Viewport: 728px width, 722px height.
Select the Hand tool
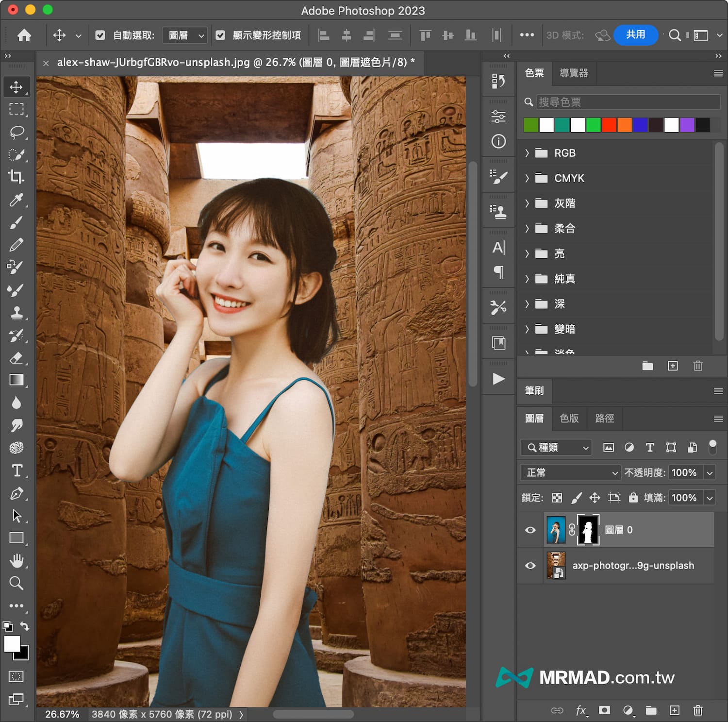pos(16,561)
